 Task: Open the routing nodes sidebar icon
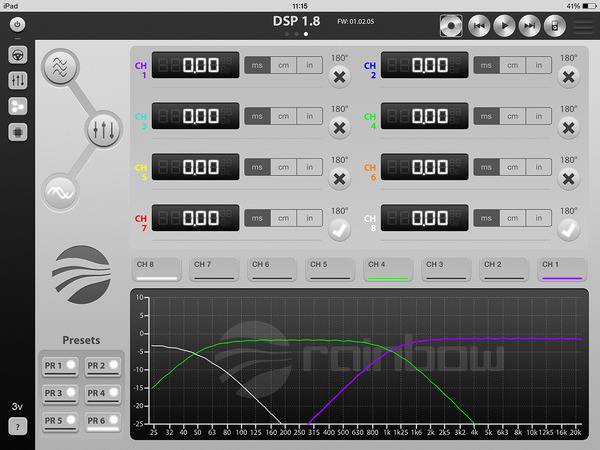coord(18,106)
